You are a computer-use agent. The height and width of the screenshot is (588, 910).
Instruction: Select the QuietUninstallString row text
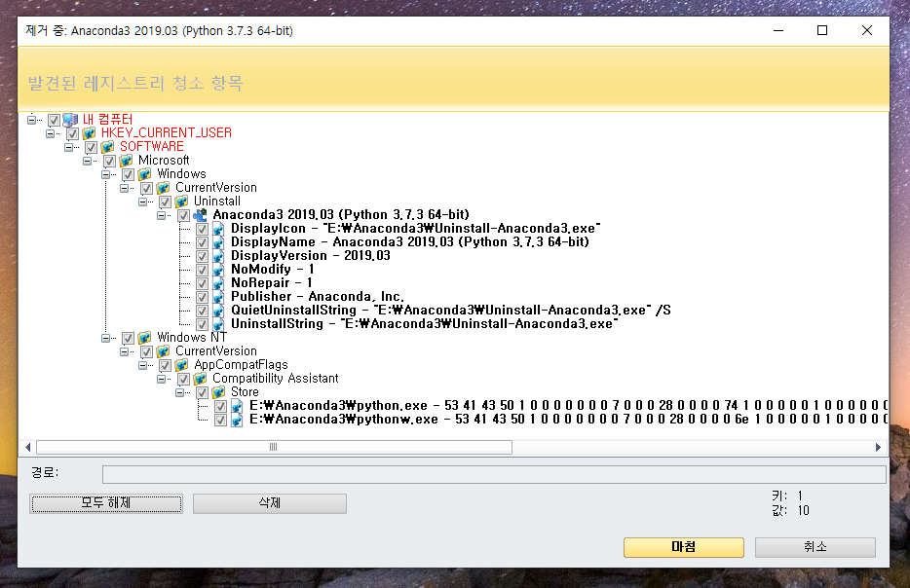[x=451, y=311]
